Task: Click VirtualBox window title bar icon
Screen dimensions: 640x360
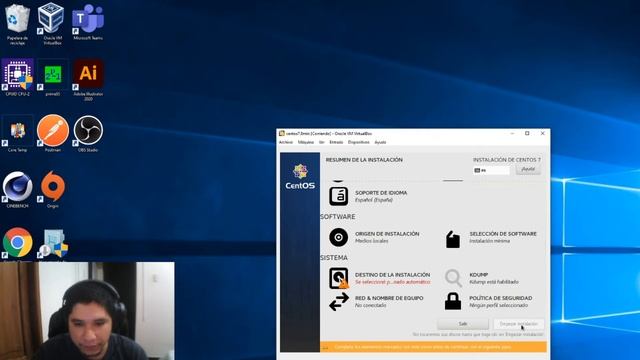Action: 282,133
